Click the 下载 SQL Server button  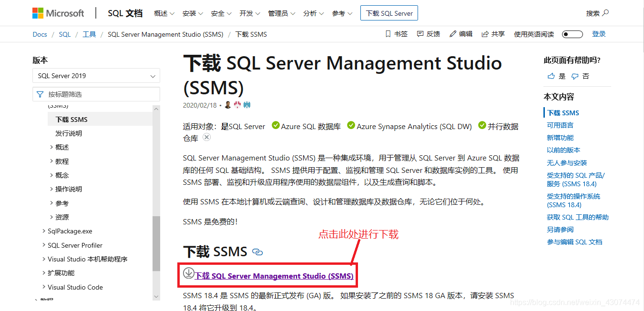click(x=389, y=13)
